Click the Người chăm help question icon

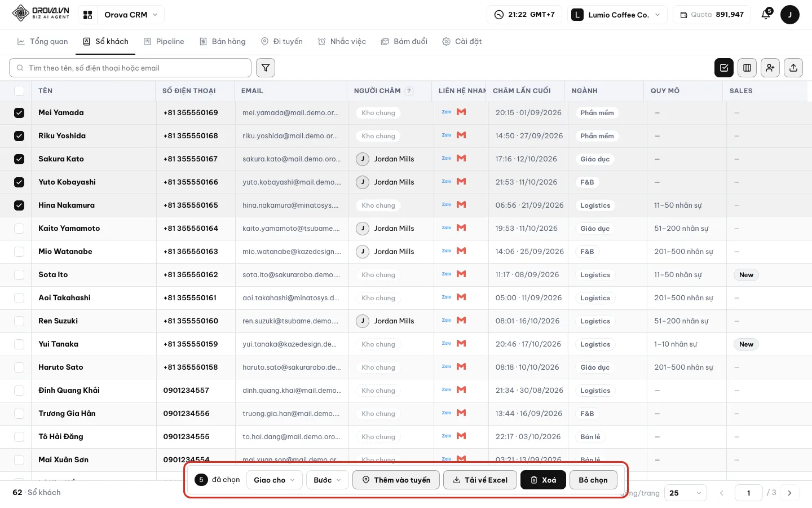coord(409,91)
